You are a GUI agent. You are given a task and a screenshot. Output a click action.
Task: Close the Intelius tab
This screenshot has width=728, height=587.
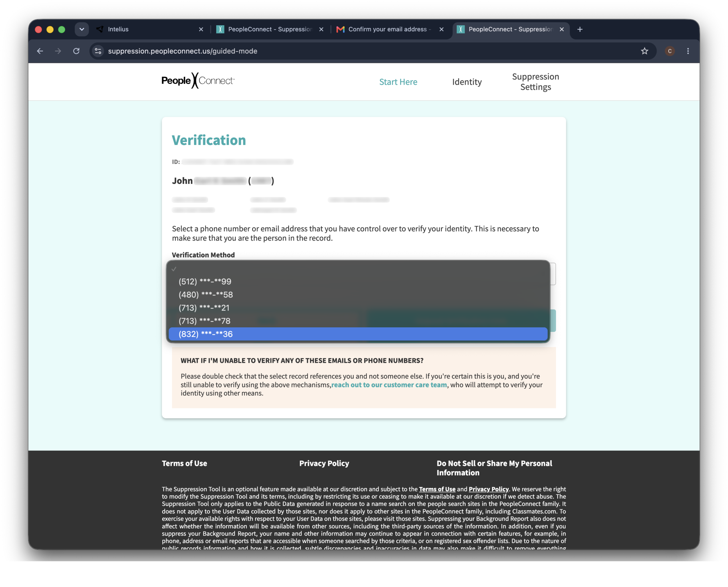tap(201, 29)
